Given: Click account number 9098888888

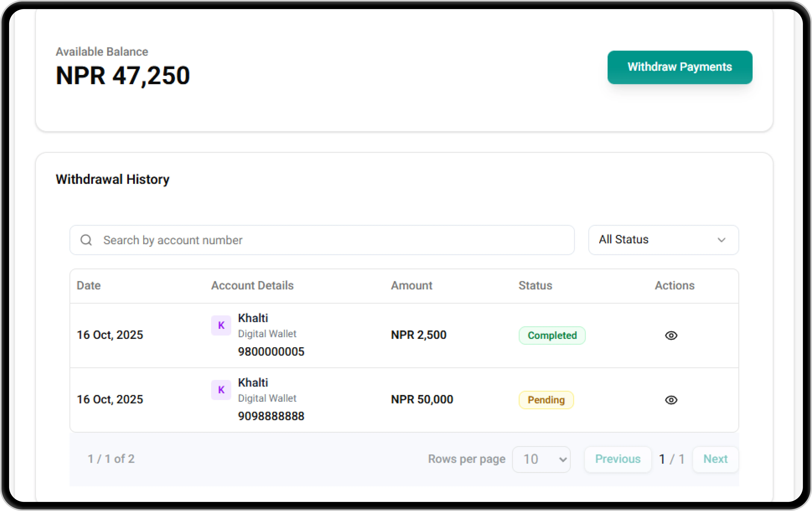Looking at the screenshot, I should coord(271,416).
